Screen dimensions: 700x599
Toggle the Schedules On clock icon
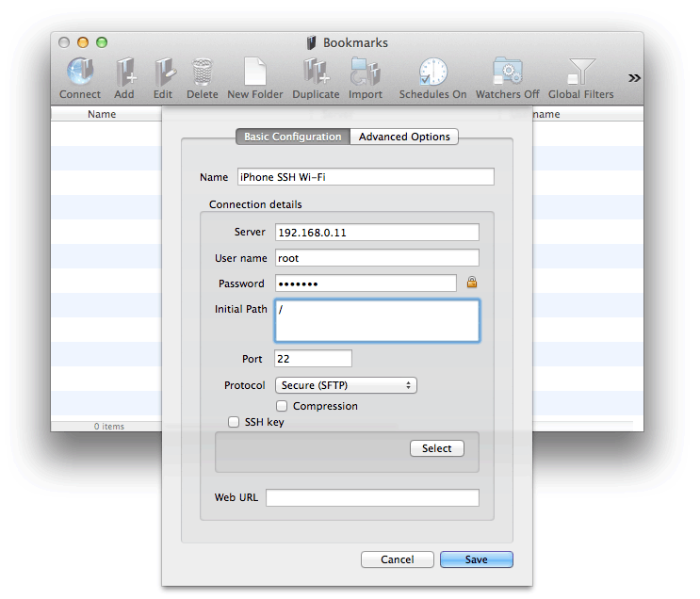(x=432, y=73)
